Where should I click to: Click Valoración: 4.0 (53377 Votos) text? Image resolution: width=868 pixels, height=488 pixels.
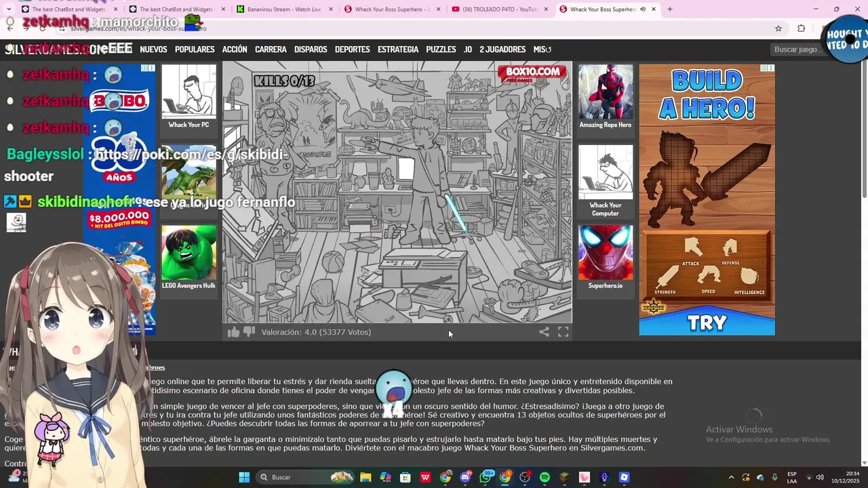coord(316,332)
